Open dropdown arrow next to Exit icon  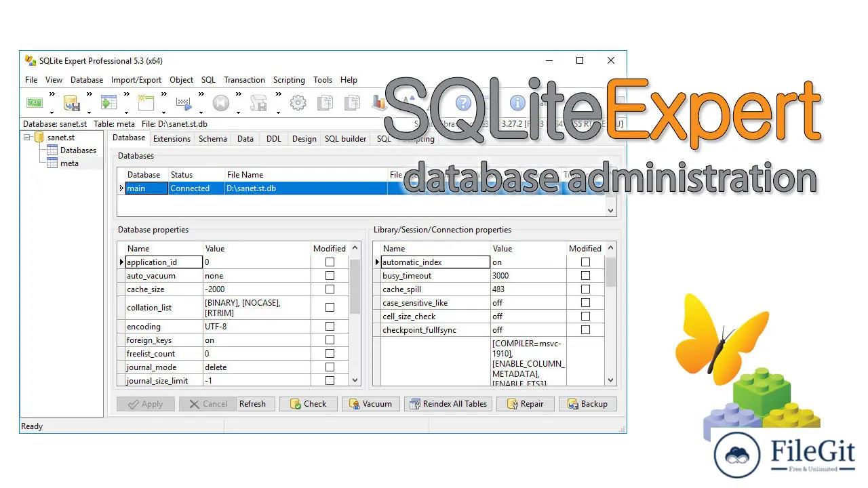pyautogui.click(x=52, y=113)
